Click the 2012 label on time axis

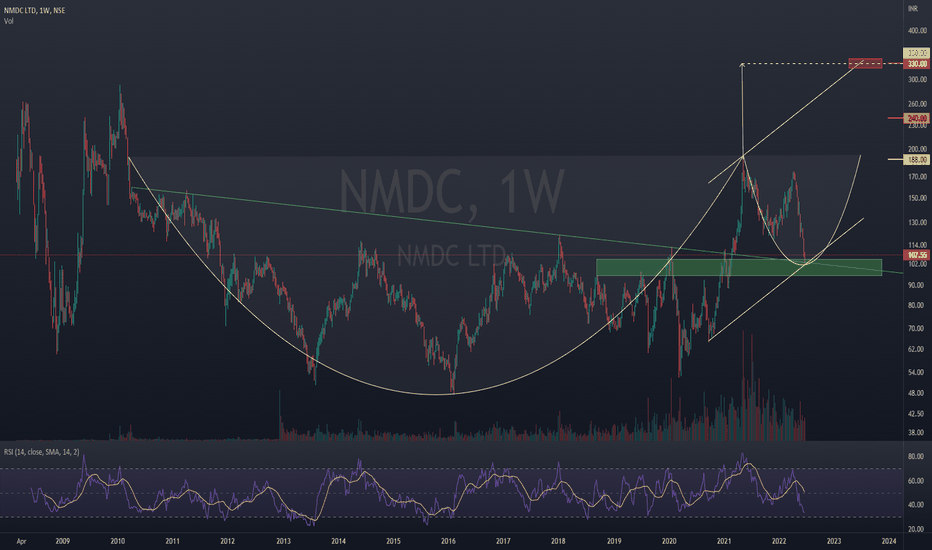point(227,541)
